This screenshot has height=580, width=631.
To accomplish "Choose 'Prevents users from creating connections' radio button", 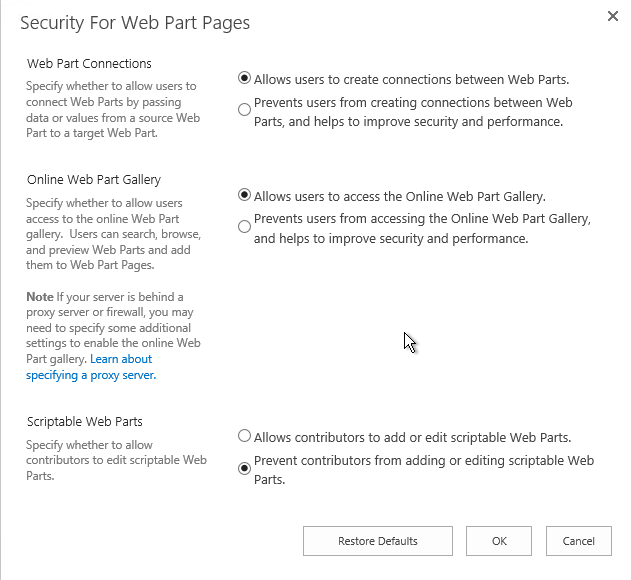I will (x=245, y=110).
